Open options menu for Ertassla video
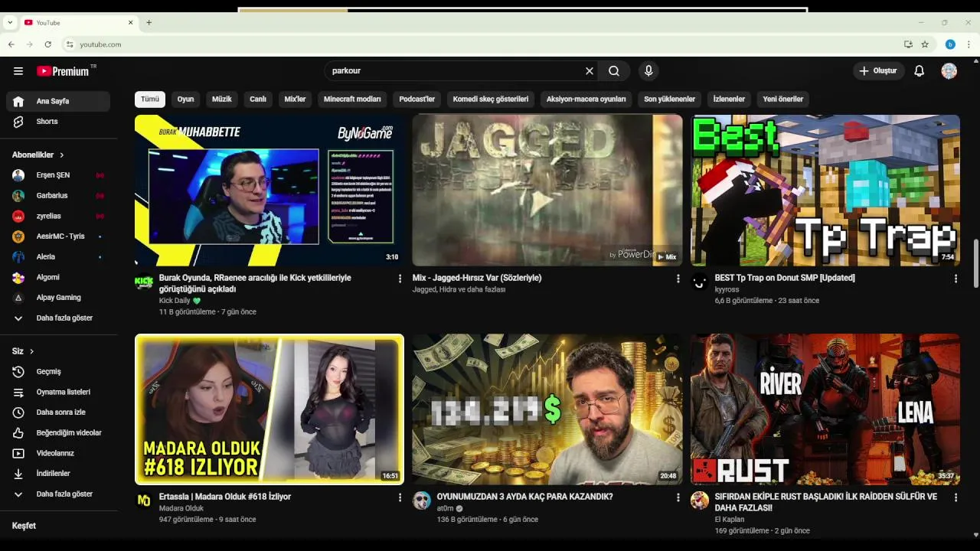Viewport: 980px width, 551px height. tap(400, 498)
